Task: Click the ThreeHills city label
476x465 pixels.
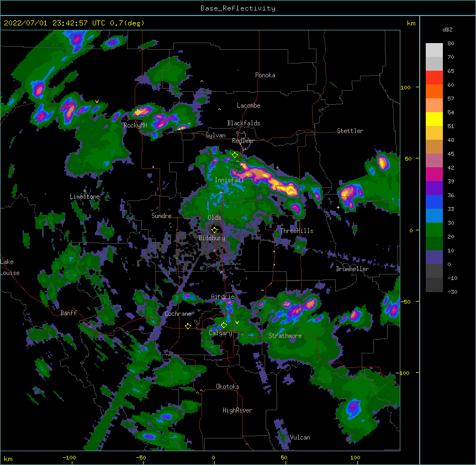Action: [297, 231]
